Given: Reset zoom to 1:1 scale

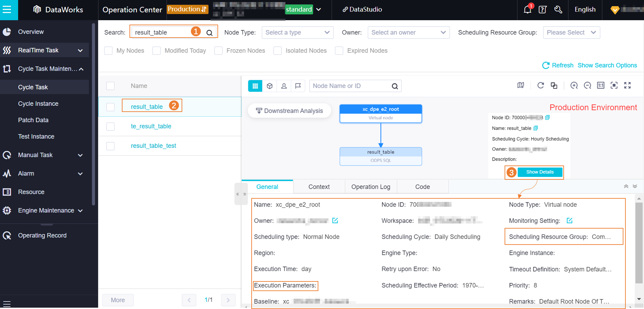Looking at the screenshot, I should (x=601, y=85).
